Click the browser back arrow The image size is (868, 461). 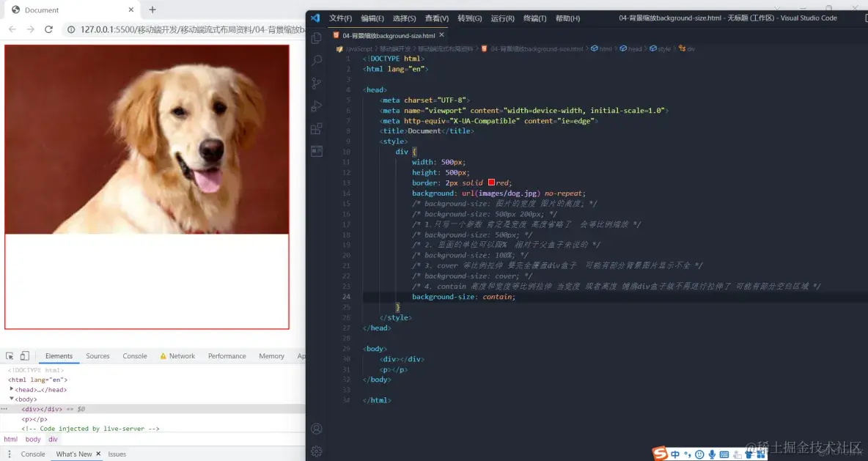(12, 29)
